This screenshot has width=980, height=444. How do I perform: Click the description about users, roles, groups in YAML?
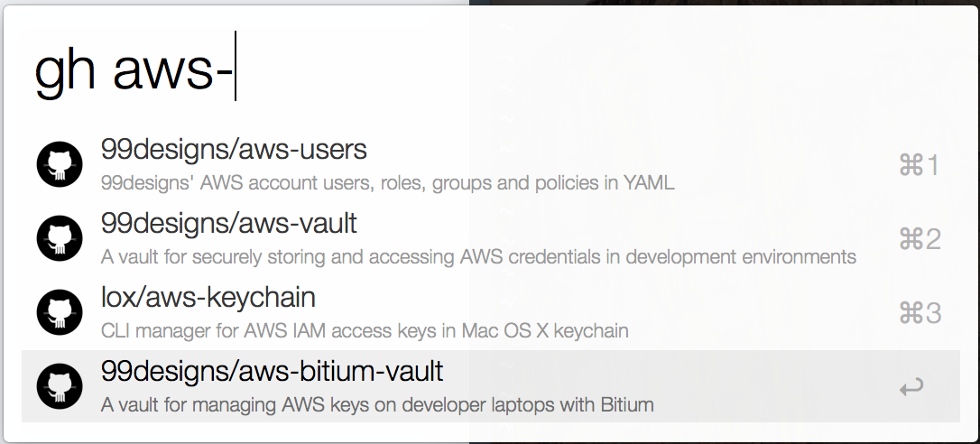click(x=387, y=183)
